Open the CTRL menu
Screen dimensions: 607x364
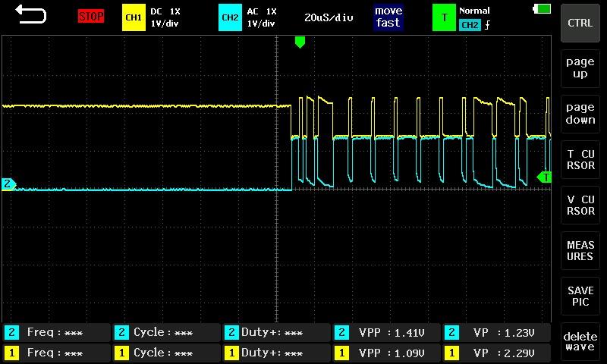coord(580,24)
